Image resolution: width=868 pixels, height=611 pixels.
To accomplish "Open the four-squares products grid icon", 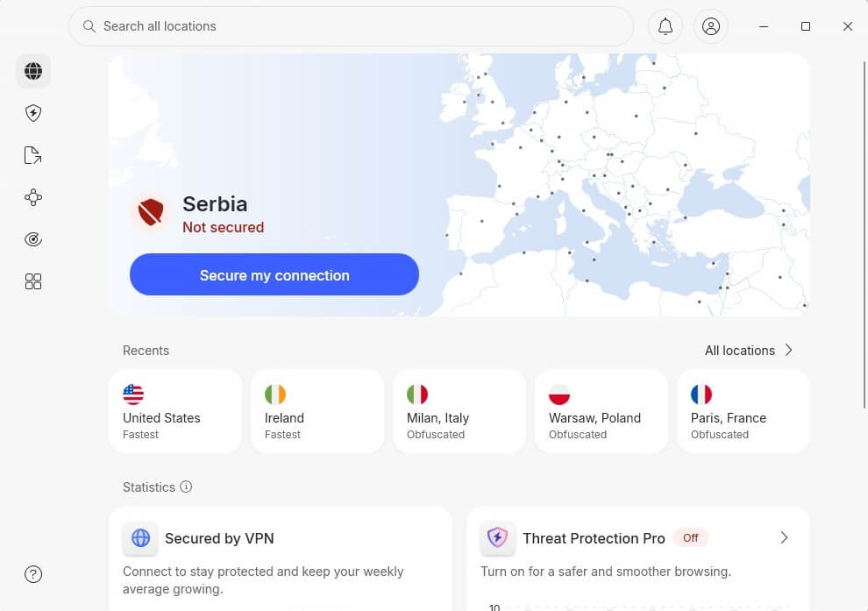I will pyautogui.click(x=33, y=281).
